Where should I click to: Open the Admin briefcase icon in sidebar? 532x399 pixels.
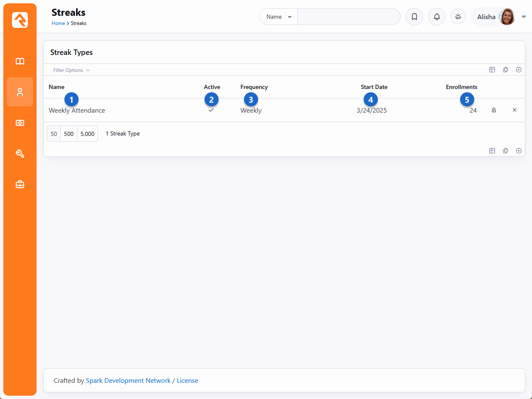tap(20, 184)
